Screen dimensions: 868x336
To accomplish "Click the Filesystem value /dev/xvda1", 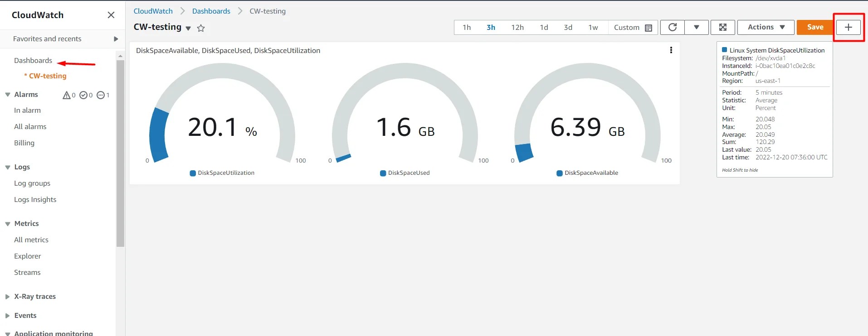I will pyautogui.click(x=770, y=58).
